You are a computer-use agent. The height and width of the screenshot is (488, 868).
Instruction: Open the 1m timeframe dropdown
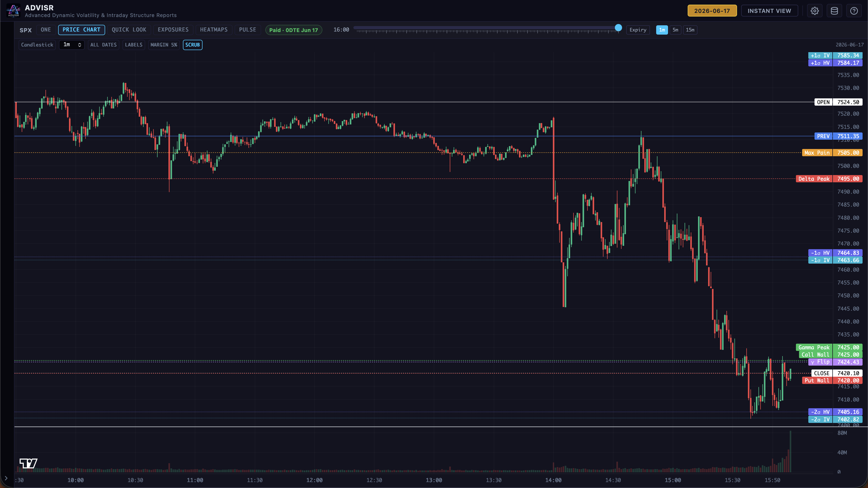point(72,45)
